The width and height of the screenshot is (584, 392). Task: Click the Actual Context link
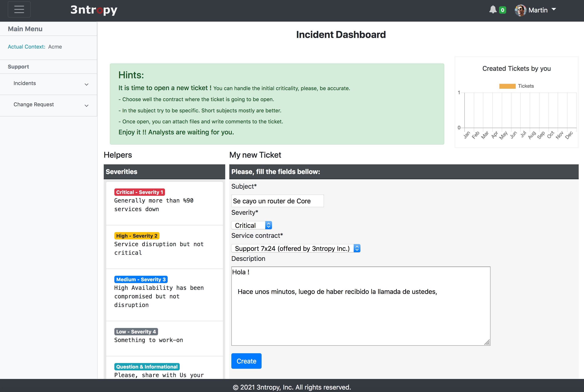pos(26,47)
